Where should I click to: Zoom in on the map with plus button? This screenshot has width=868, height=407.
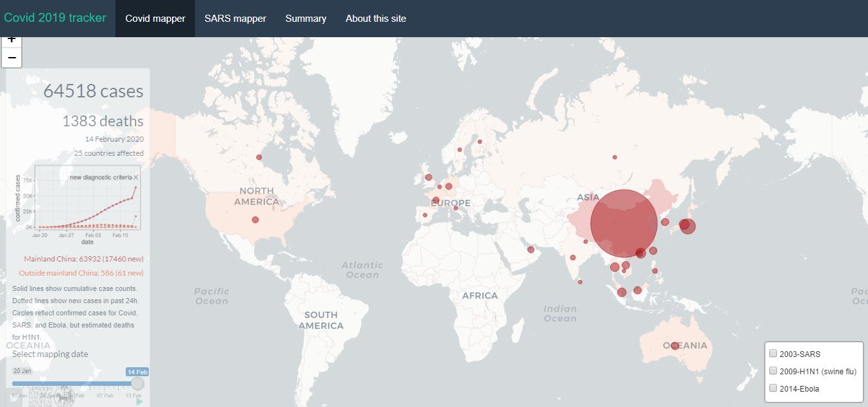(12, 40)
